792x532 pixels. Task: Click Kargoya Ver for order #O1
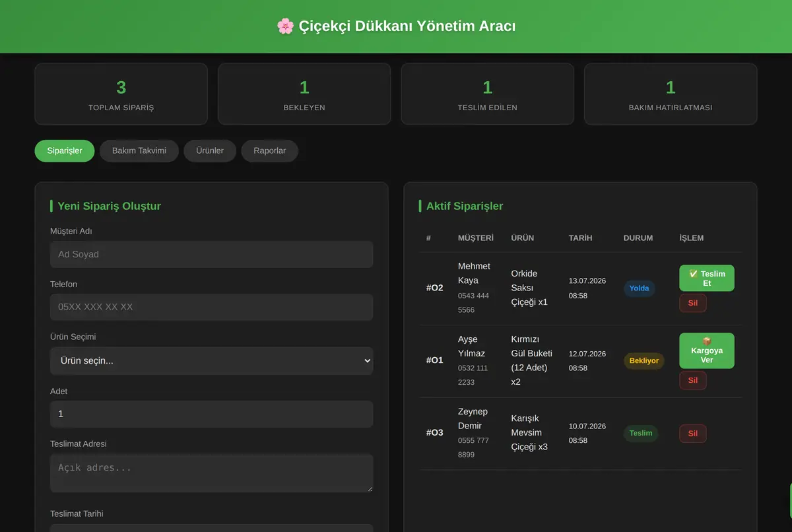707,350
